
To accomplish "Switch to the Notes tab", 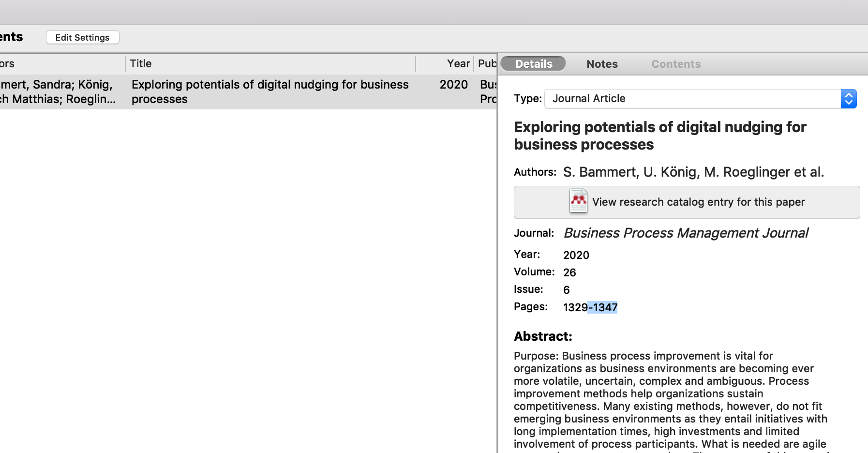I will click(x=602, y=64).
